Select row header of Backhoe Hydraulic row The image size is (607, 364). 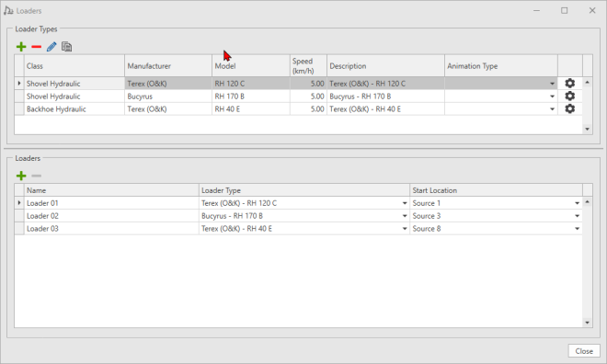point(19,109)
